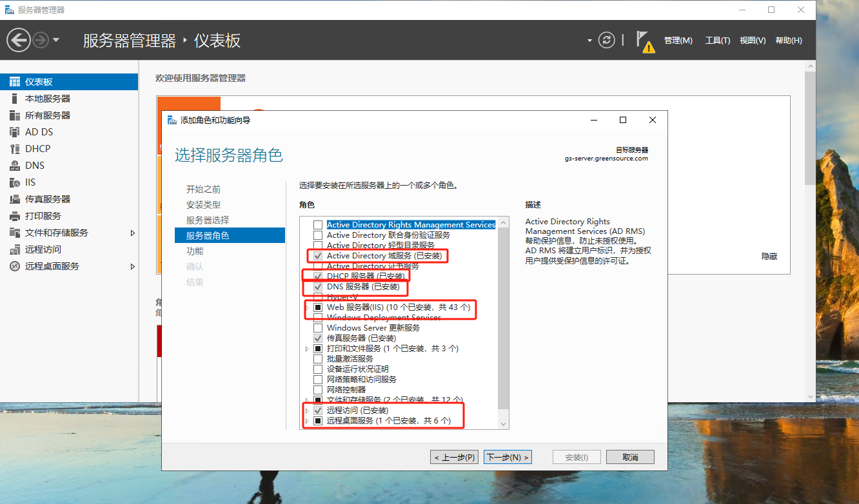This screenshot has width=859, height=504.
Task: Click the back navigation arrow in Server Manager
Action: (x=18, y=41)
